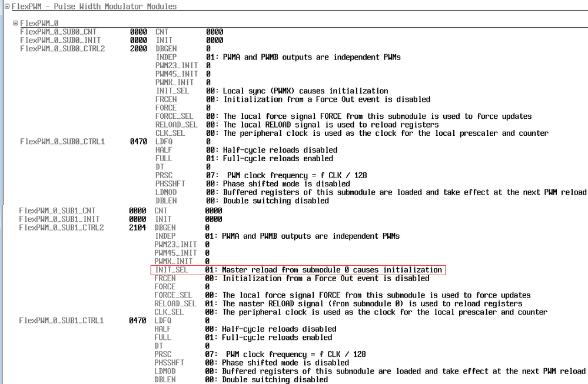Click the 0000 value beside FlexPWM_0_SUB0_CNT
The width and height of the screenshot is (588, 384).
point(138,32)
